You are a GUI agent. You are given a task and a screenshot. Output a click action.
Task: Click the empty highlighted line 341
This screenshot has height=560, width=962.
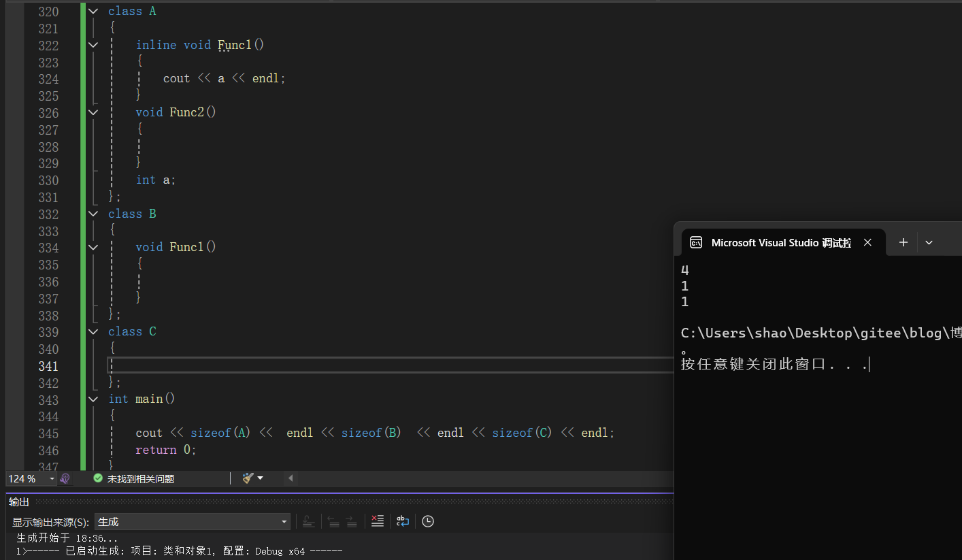(391, 365)
